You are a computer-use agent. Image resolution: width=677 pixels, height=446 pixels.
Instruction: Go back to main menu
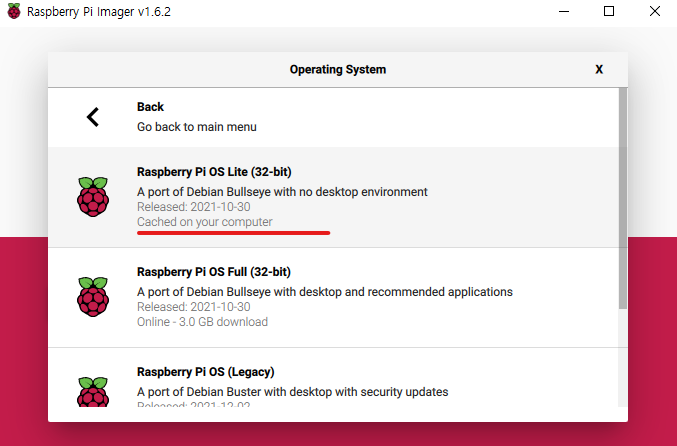[x=333, y=117]
